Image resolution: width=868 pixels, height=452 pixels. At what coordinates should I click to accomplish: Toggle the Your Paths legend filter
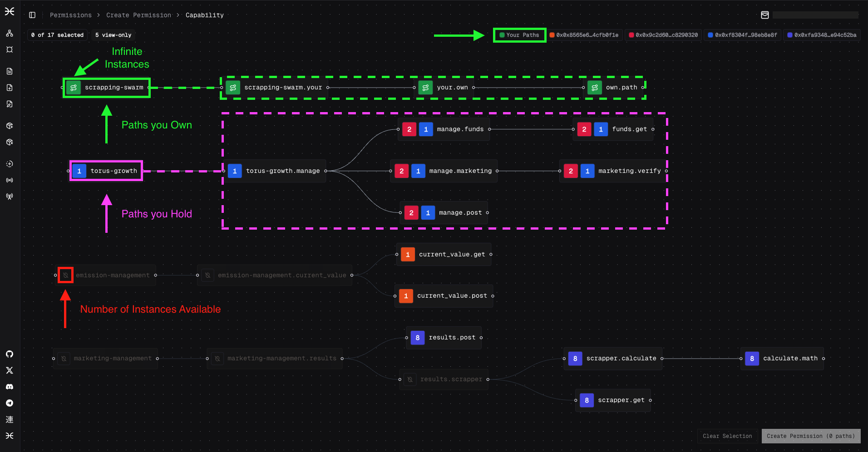coord(519,35)
